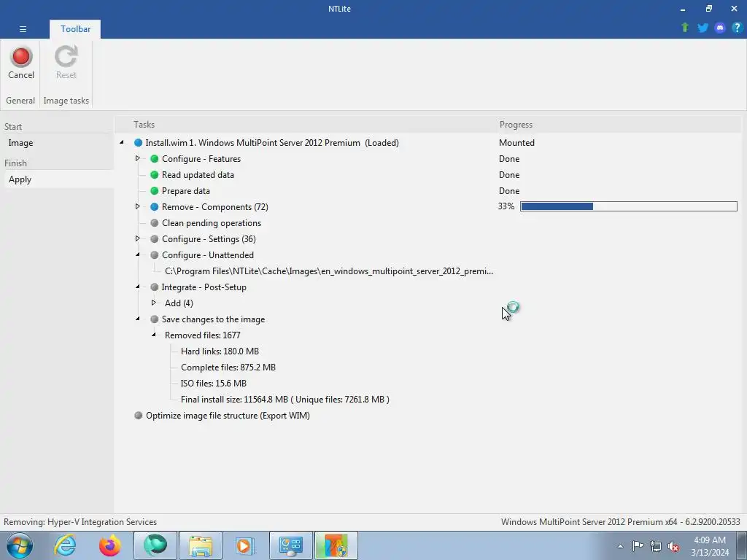
Task: Open the Control Panel taskbar icon
Action: pos(291,545)
